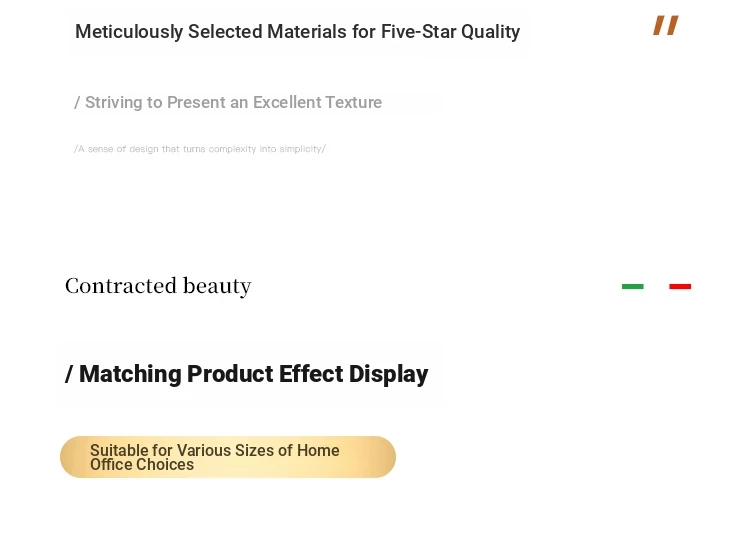This screenshot has width=750, height=547.
Task: Click the 'Meticulously Selected Materials' heading
Action: pos(298,32)
